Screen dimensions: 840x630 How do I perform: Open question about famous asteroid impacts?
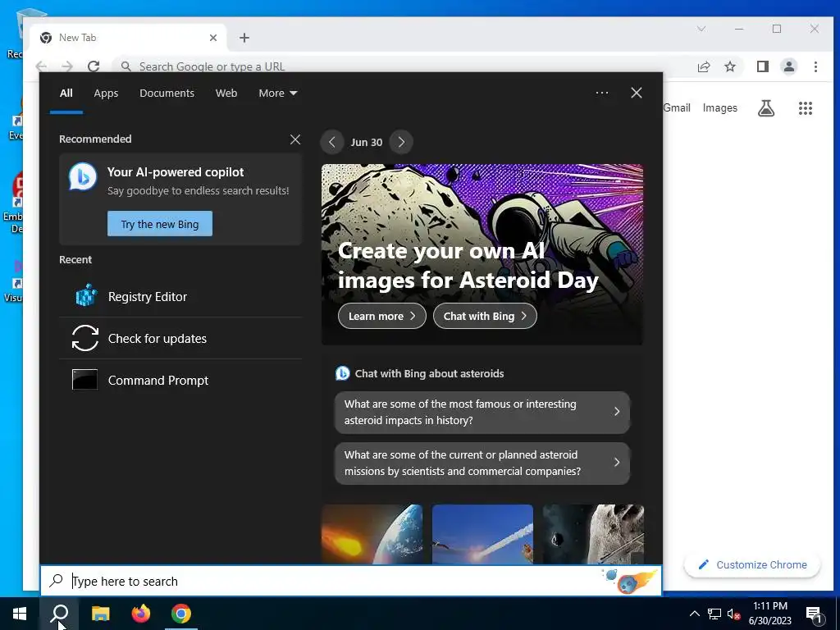pyautogui.click(x=482, y=412)
